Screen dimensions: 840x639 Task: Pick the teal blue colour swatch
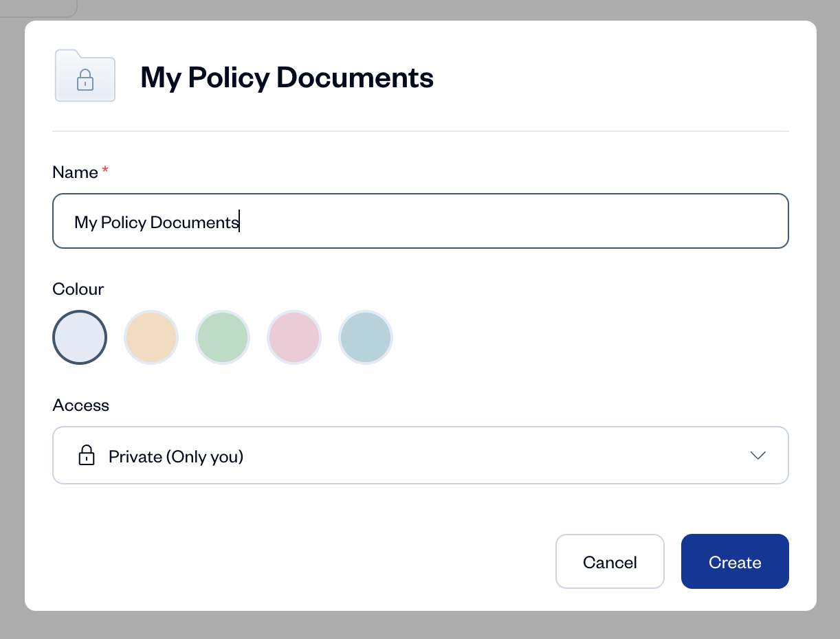tap(366, 337)
